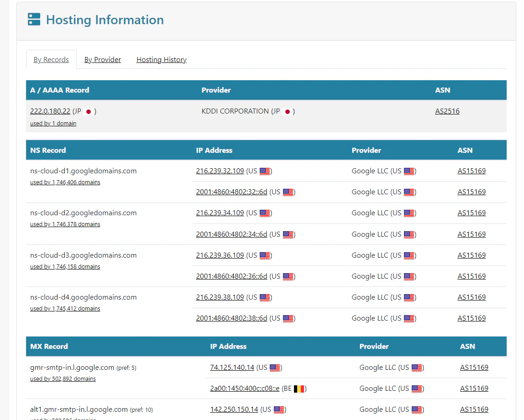Open IPv6 link 2001:4860:4802:34::6d
524x420 pixels.
point(231,234)
